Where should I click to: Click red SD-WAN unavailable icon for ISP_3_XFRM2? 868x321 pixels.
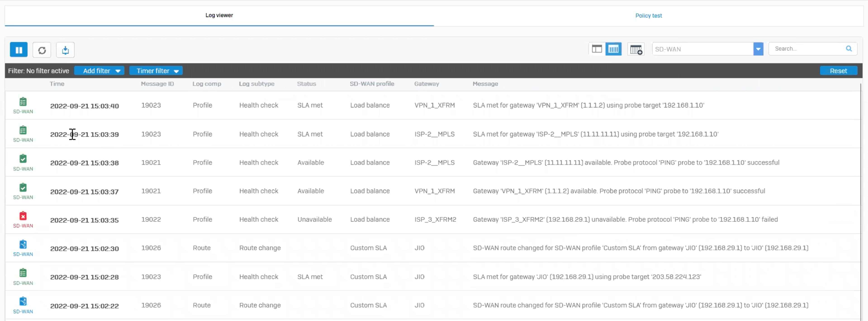click(23, 216)
